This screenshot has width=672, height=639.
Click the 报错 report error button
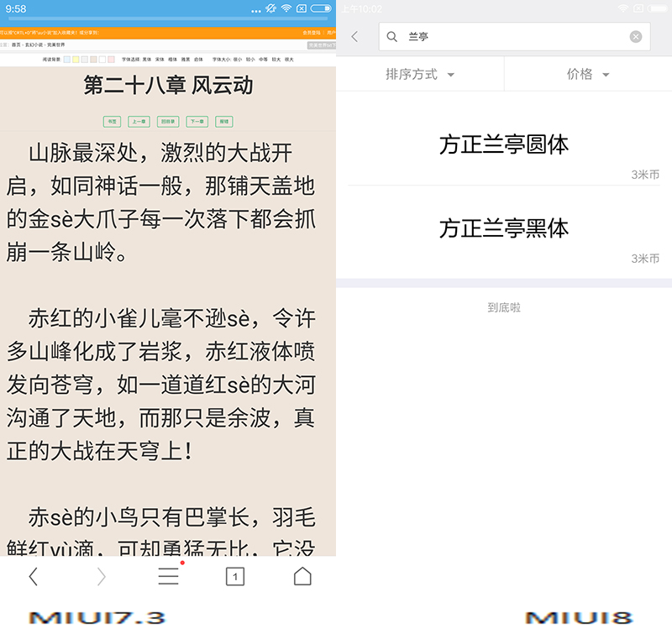pyautogui.click(x=224, y=122)
